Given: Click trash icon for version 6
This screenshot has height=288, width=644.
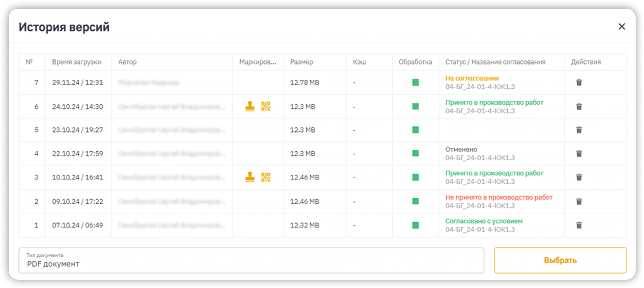Looking at the screenshot, I should (579, 107).
